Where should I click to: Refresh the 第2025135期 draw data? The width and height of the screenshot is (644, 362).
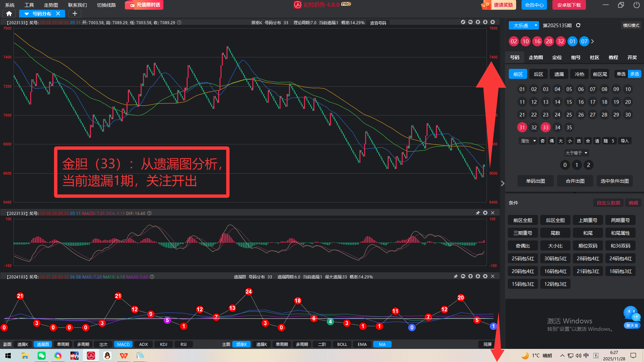578,26
